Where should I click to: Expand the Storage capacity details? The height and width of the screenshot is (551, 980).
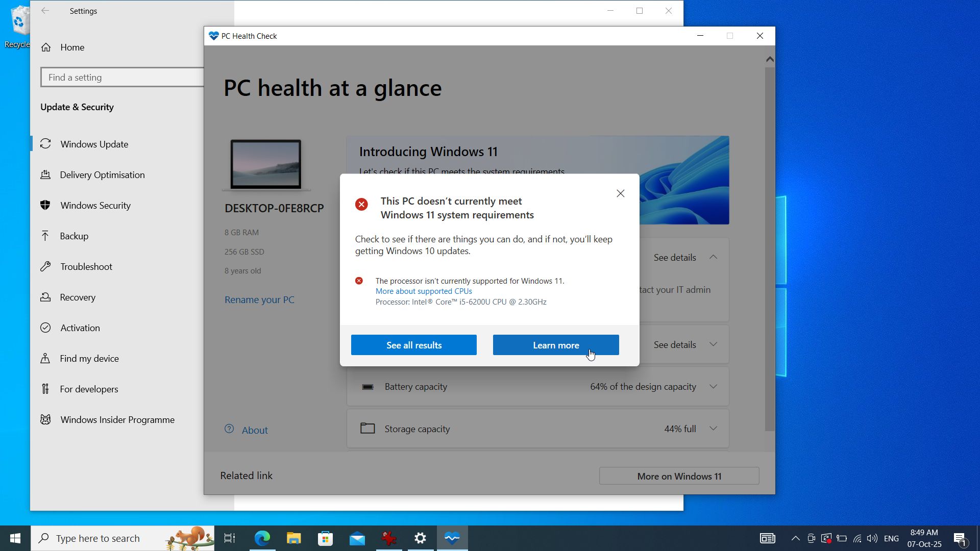click(713, 429)
